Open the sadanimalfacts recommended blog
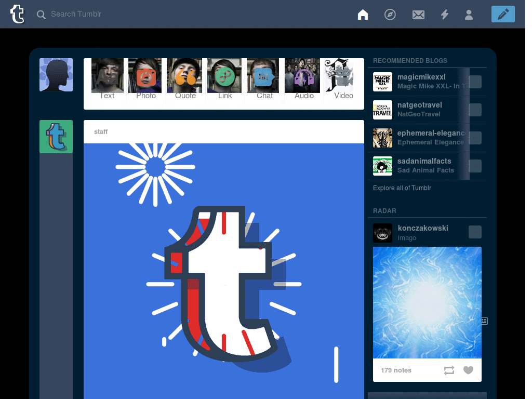This screenshot has width=532, height=399. tap(424, 161)
